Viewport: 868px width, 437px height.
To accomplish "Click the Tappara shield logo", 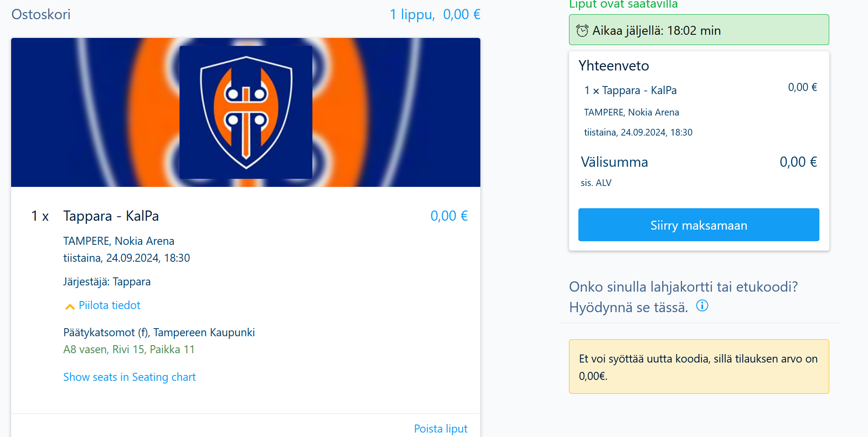I will coord(246,112).
